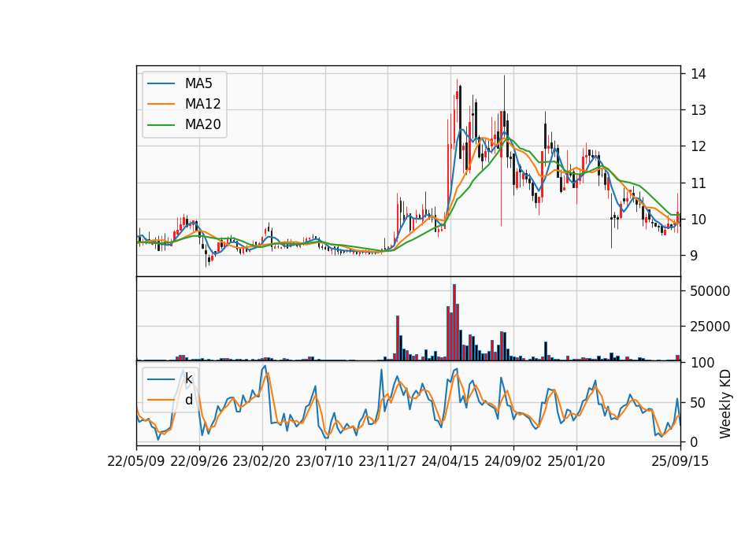Click the MA20 legend label
This screenshot has width=756, height=543.
coord(202,125)
